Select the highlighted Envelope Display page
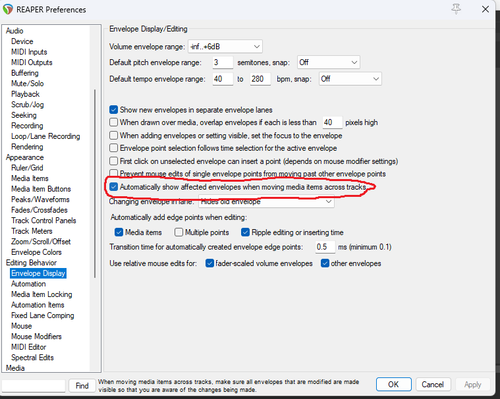Screen dimensions: 500x399 [38, 273]
